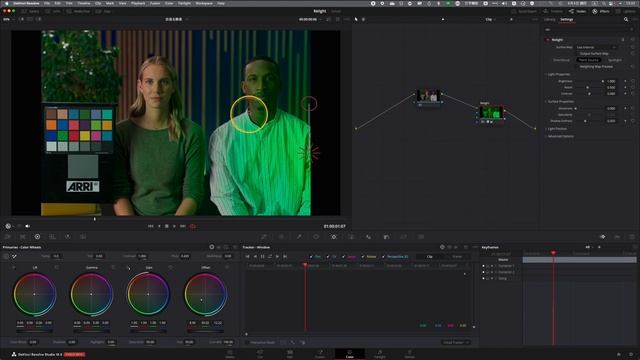Select the Relight node in graph

tap(491, 113)
